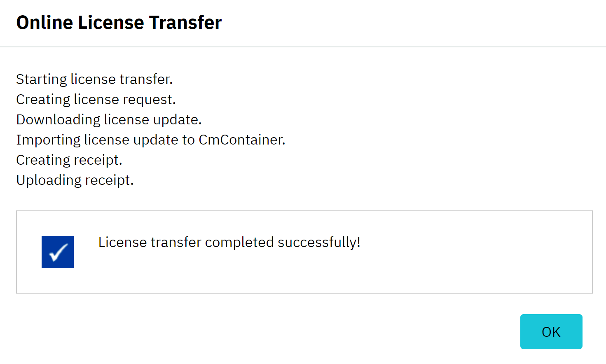Image resolution: width=606 pixels, height=364 pixels.
Task: Click the 'Uploading receipt.' status line
Action: click(75, 180)
